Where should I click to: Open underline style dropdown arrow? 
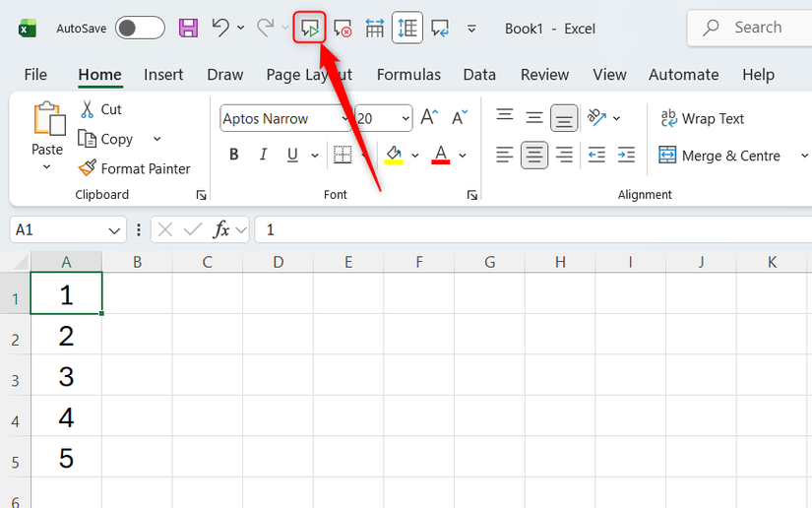pos(314,155)
